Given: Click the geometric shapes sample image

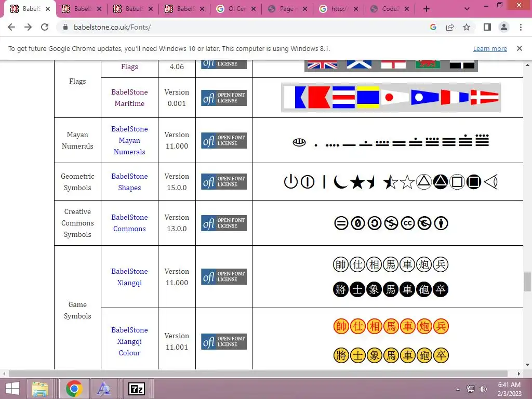Looking at the screenshot, I should pyautogui.click(x=391, y=182).
